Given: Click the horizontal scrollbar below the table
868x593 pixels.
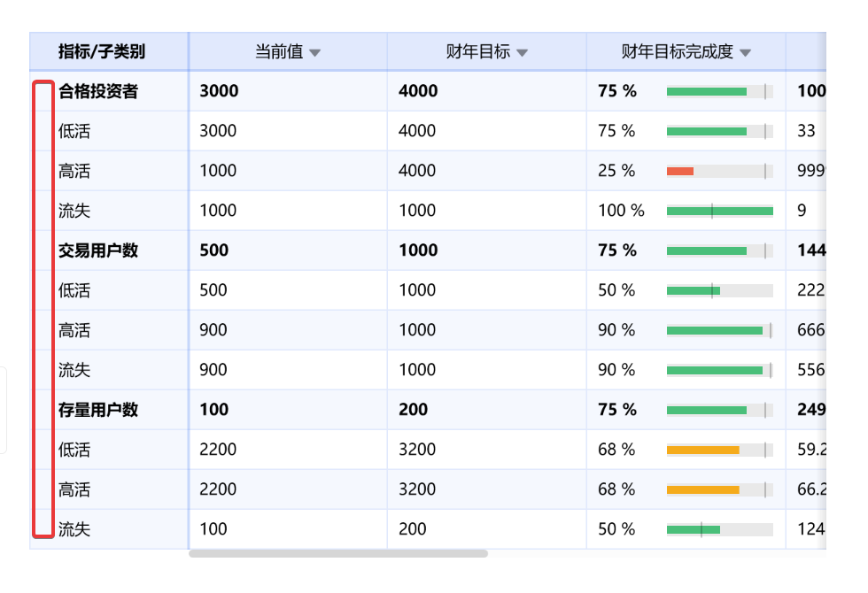Looking at the screenshot, I should tap(337, 555).
